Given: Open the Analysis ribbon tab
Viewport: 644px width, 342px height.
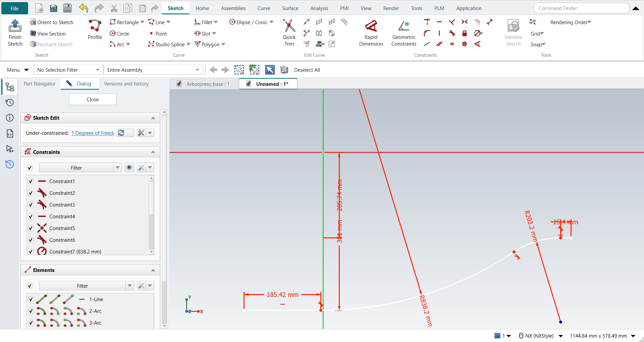Looking at the screenshot, I should [319, 8].
